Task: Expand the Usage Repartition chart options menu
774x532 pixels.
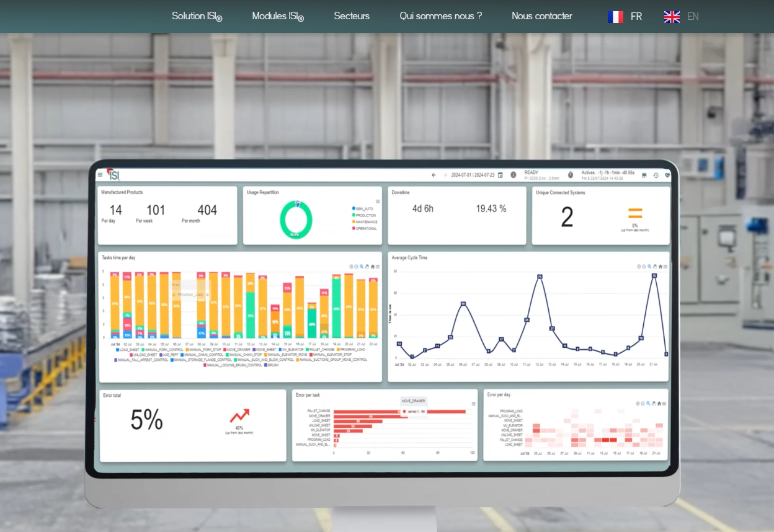Action: point(378,202)
